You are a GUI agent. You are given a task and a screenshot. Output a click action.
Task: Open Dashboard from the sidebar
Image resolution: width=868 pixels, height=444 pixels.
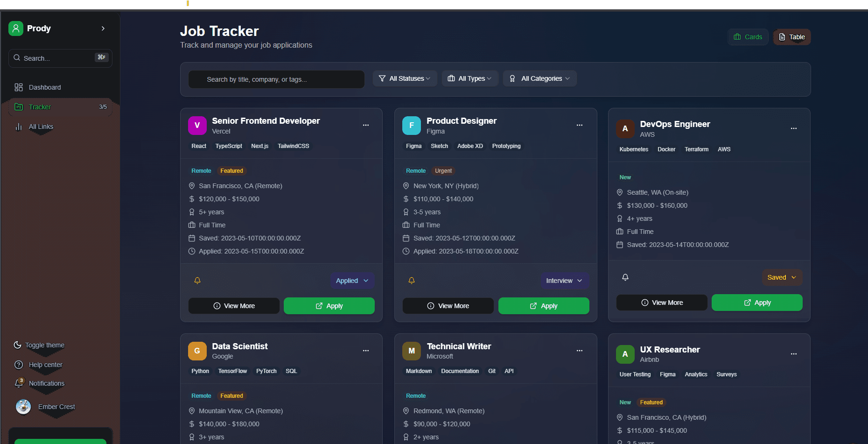point(44,87)
